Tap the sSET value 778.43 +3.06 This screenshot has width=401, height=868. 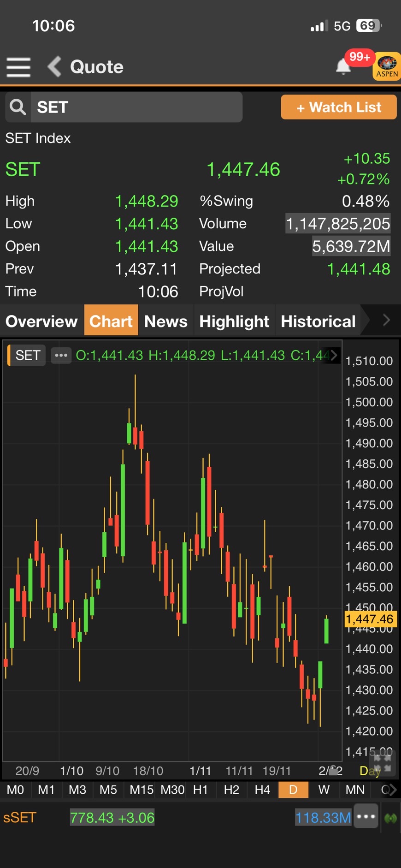(112, 818)
